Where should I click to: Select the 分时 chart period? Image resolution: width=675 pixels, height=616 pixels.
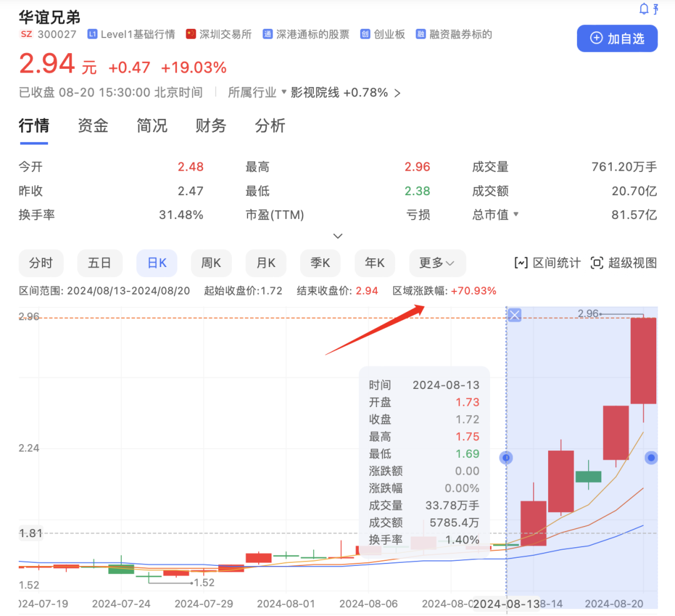[41, 263]
